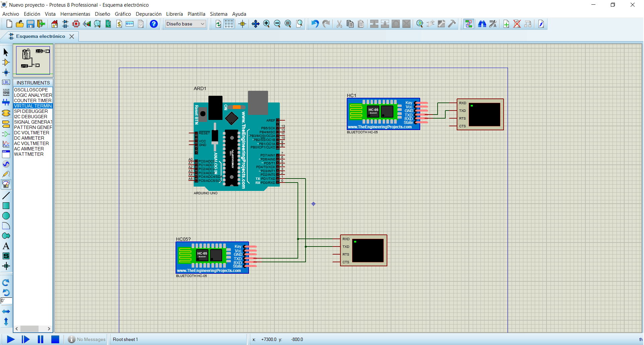Open the Depuración menu

(148, 14)
